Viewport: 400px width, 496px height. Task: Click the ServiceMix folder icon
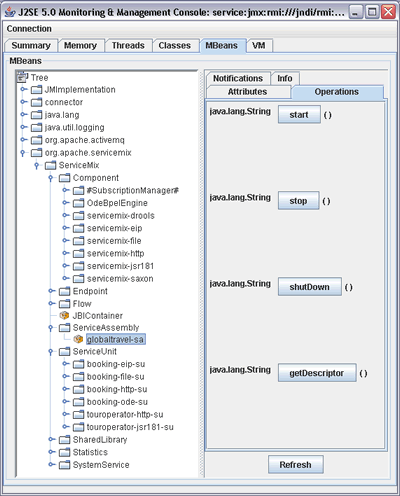click(51, 165)
